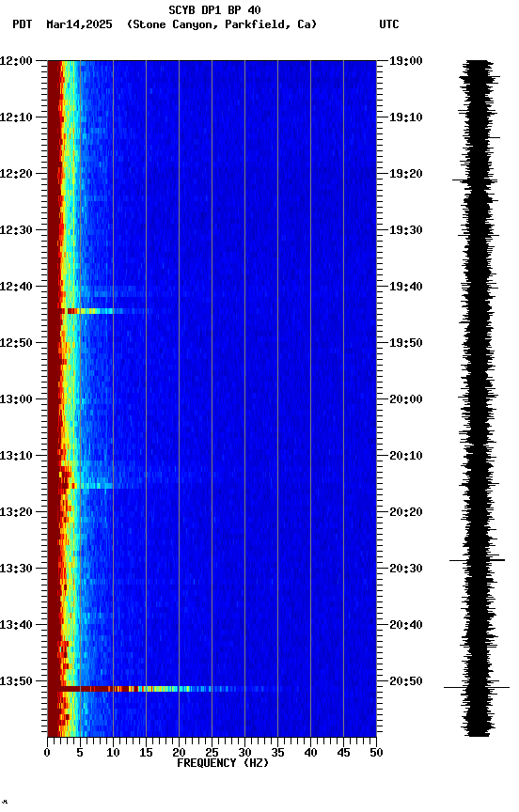Click the 'UTC' timezone label
Screen dimensions: 519x812
click(389, 24)
